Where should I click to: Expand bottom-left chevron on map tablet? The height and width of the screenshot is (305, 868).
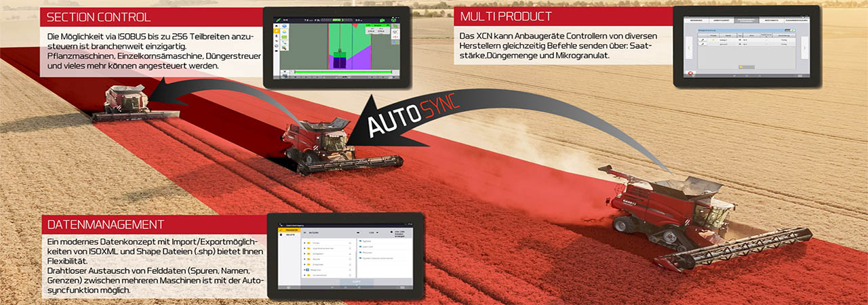285,71
